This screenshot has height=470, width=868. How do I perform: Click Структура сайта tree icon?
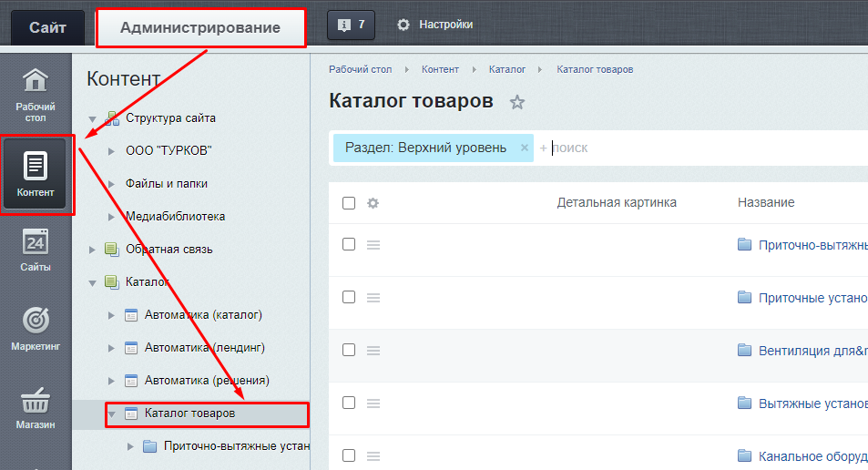point(112,117)
